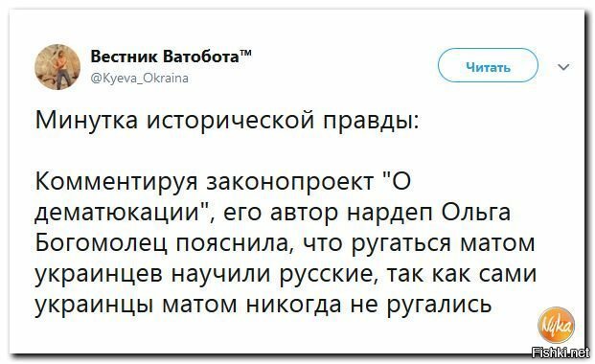Screen dimensions: 595x364
Task: Follow the account via Читать button
Action: click(488, 65)
